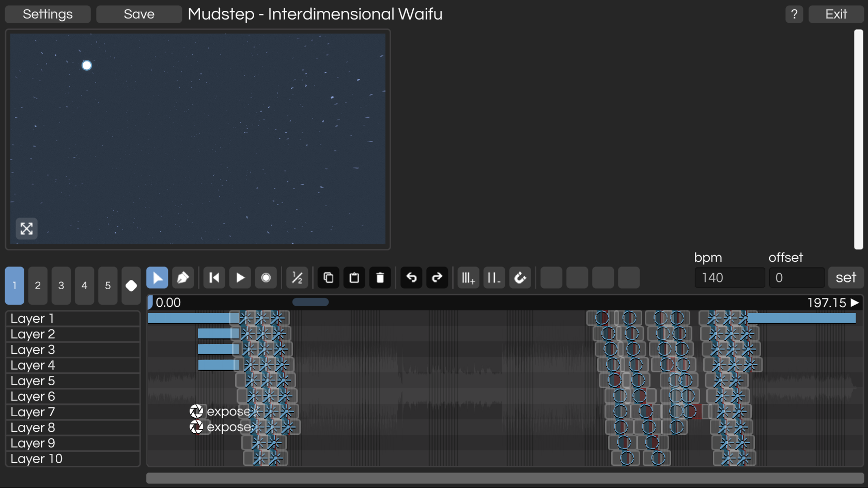Click the increase grid divisions icon
Viewport: 868px width, 488px height.
click(x=468, y=278)
